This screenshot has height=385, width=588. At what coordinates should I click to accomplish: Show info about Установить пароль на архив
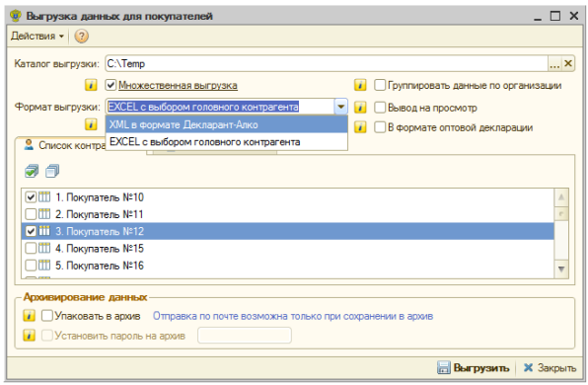(x=29, y=335)
